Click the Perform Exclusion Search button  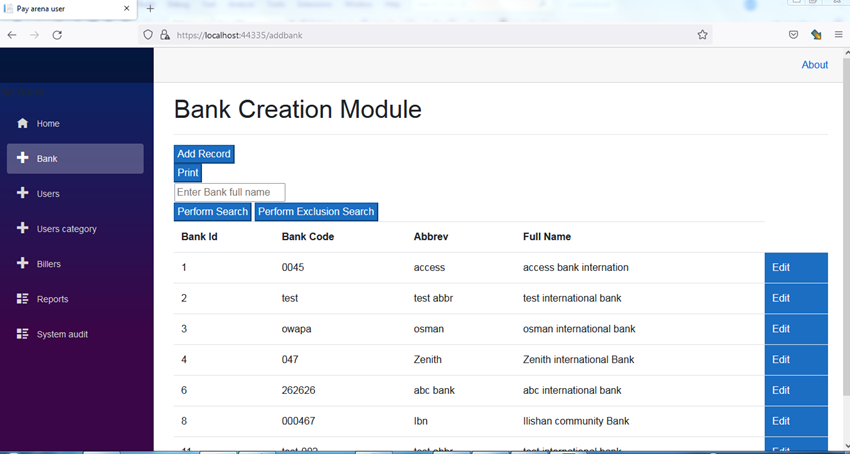click(x=316, y=212)
